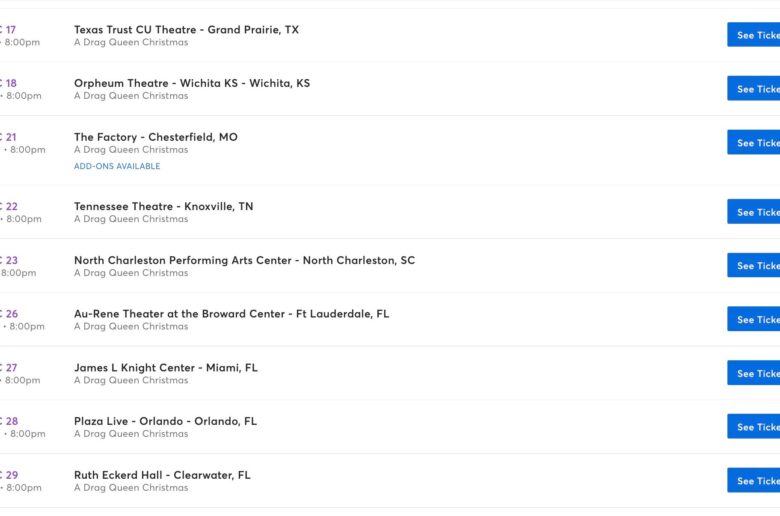Open Orpheum Theatre - Wichita KS listing
780x516 pixels.
(x=192, y=83)
